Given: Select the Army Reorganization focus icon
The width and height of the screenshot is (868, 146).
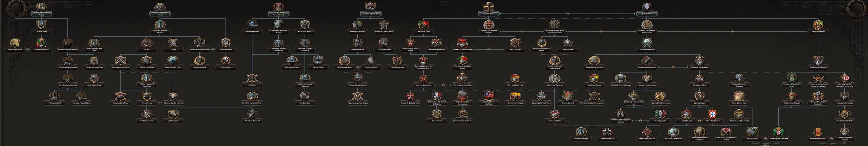Looking at the screenshot, I should [370, 7].
